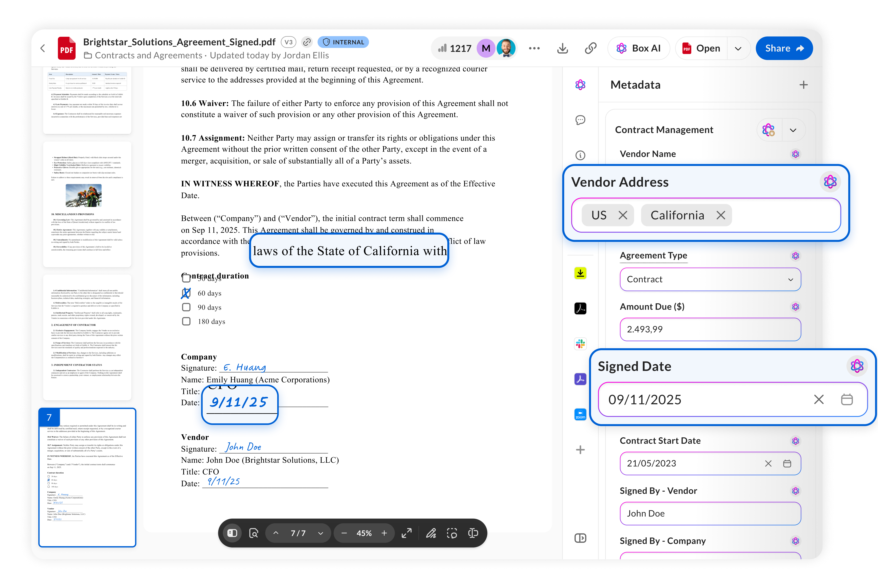Open the calendar picker for Contract Start Date

[x=787, y=464]
